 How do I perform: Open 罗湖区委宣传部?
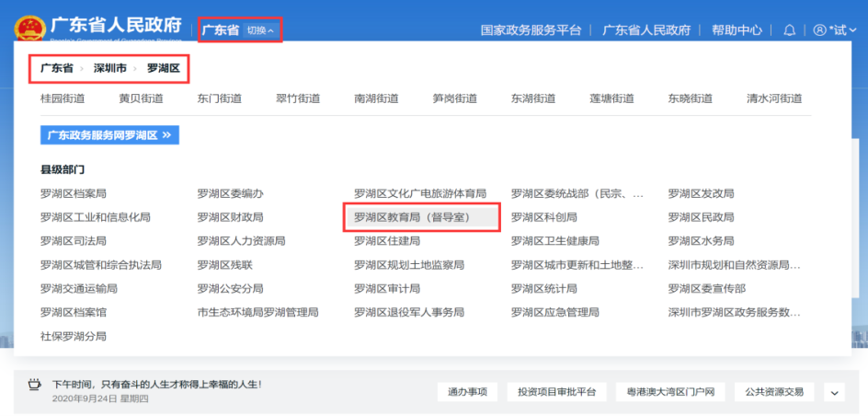click(707, 289)
